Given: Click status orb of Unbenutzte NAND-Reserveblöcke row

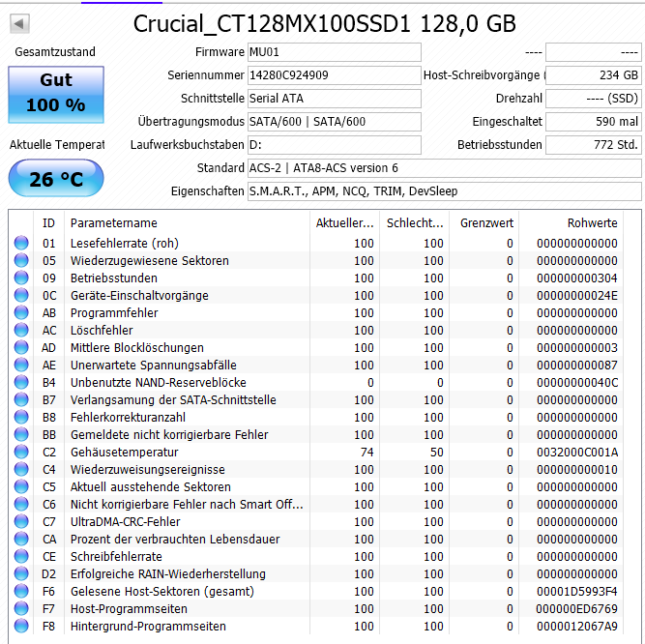Looking at the screenshot, I should coord(21,383).
